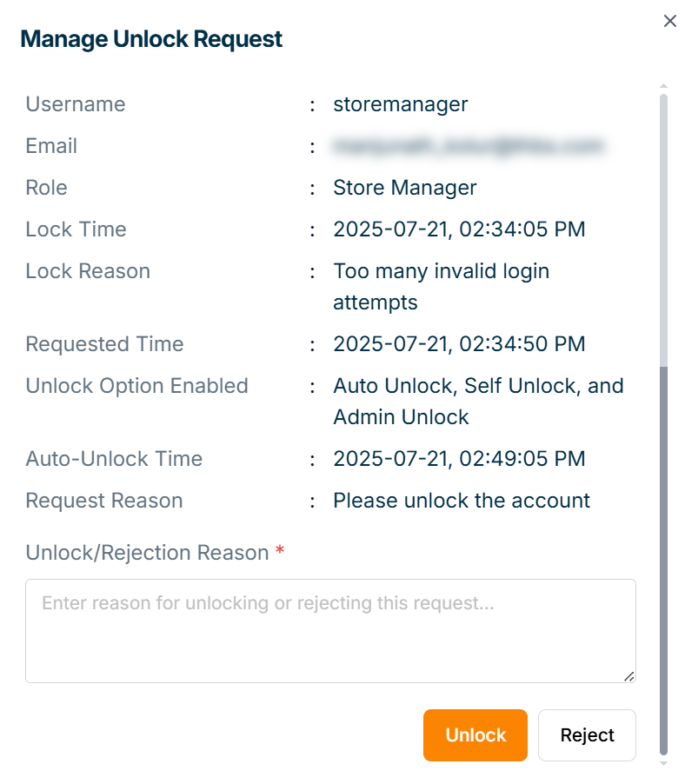This screenshot has height=784, width=685.
Task: Click the Unlock/Rejection Reason field label
Action: [147, 553]
